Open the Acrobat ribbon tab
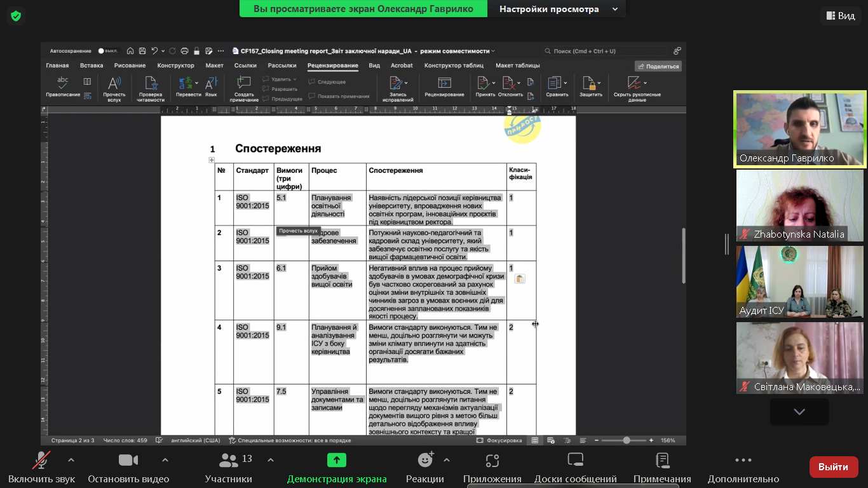868x488 pixels. 402,65
